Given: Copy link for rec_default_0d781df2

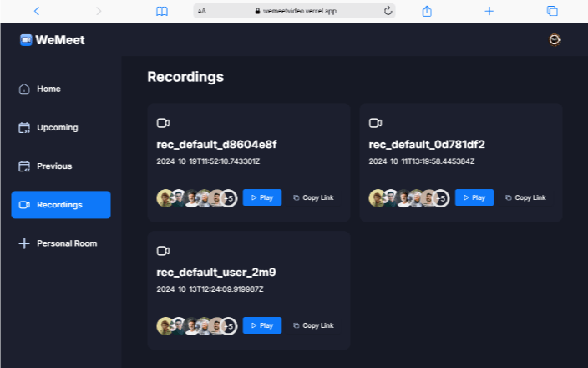Looking at the screenshot, I should point(525,198).
